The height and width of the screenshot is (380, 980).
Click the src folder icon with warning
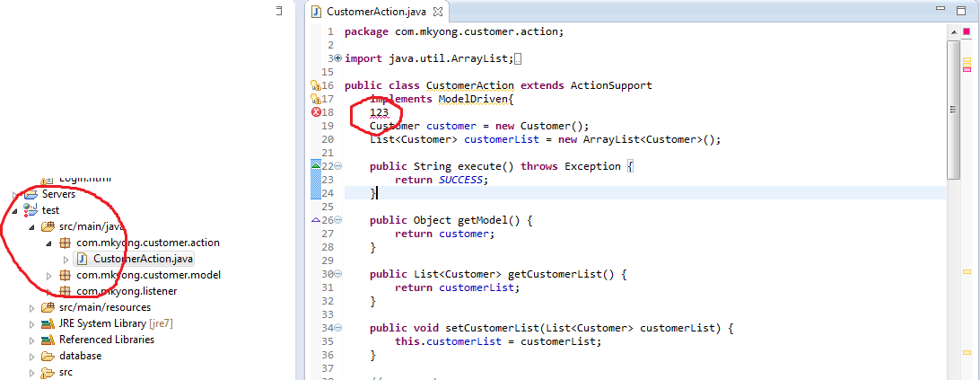click(x=48, y=373)
